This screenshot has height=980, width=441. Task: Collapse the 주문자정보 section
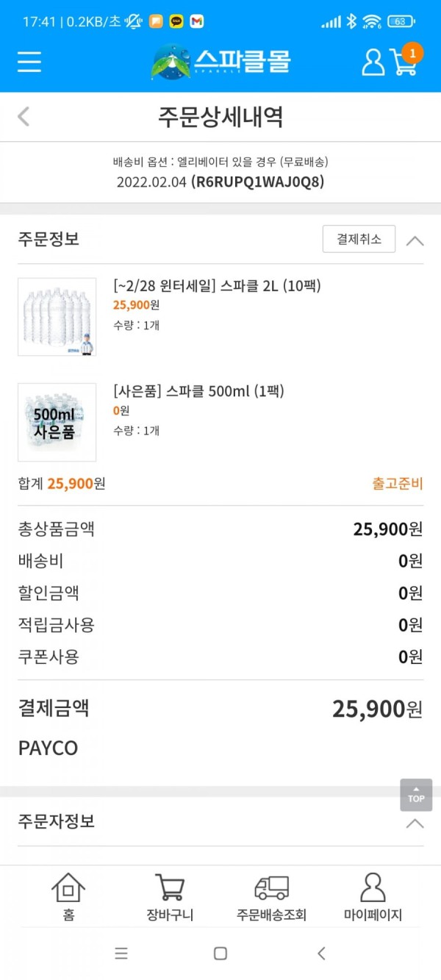(415, 823)
